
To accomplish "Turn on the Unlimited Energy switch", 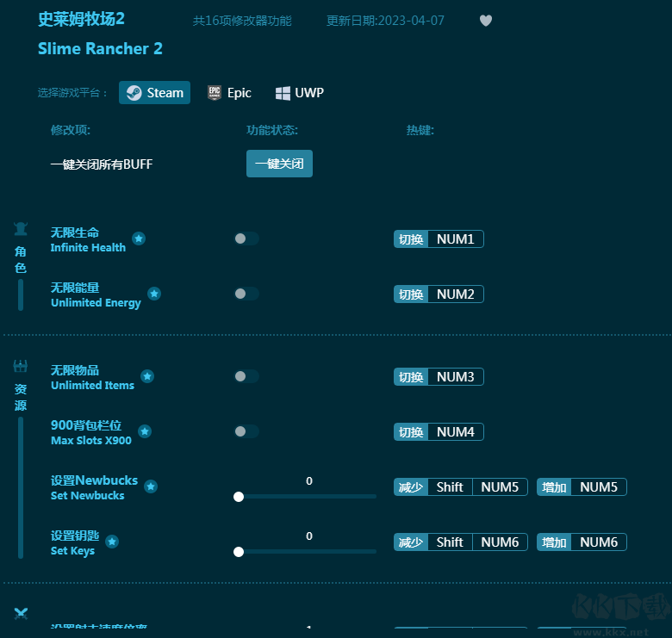I will (x=246, y=294).
